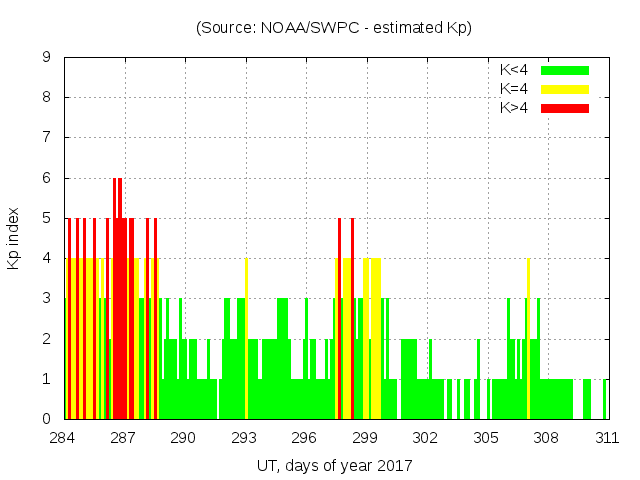Click the day 284 x-axis tick label
Viewport: 640px width, 480px height.
coord(63,438)
